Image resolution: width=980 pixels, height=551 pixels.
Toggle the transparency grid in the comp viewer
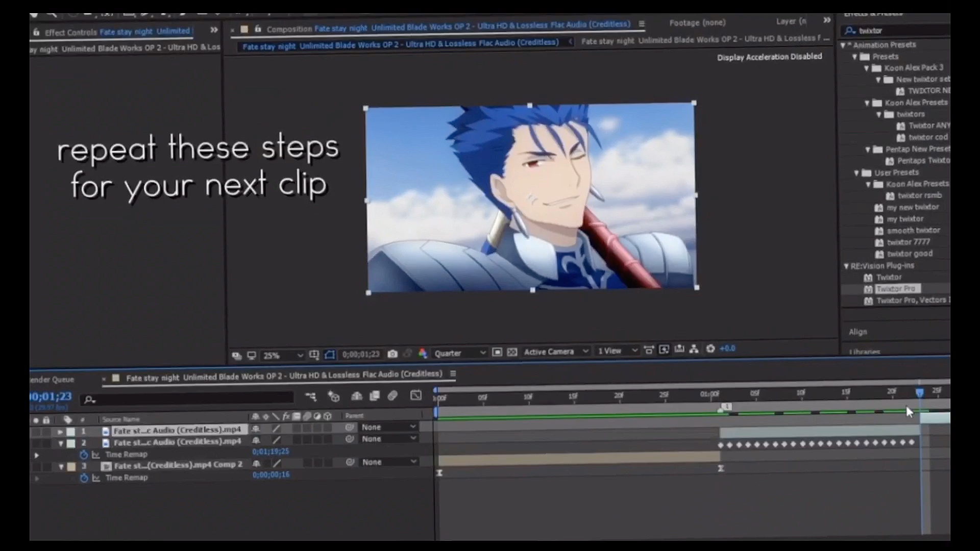[512, 352]
